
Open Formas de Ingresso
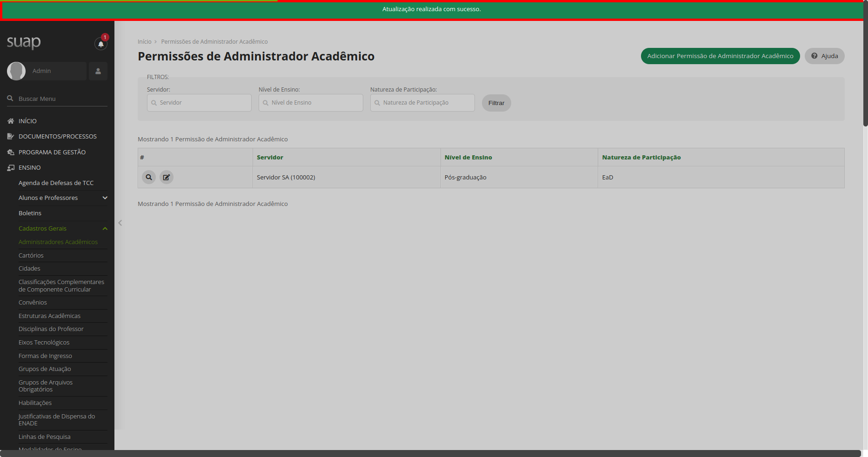[x=45, y=356]
